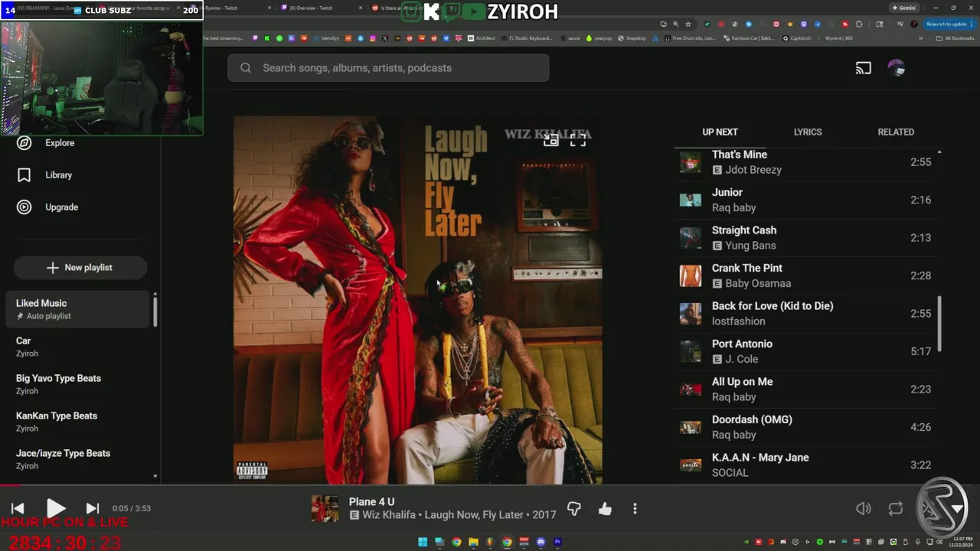Click sidebar scroll-down arrow
Image resolution: width=980 pixels, height=551 pixels.
(x=155, y=476)
